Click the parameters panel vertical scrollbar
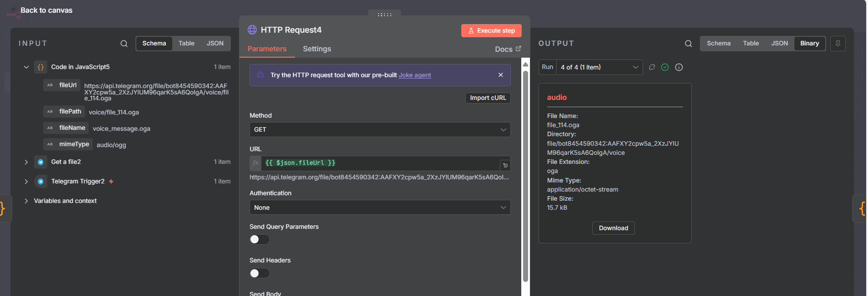 (525, 173)
